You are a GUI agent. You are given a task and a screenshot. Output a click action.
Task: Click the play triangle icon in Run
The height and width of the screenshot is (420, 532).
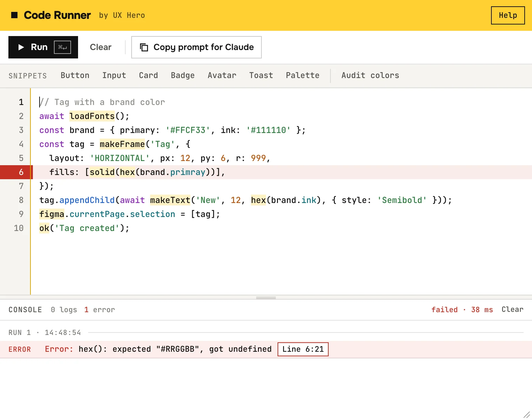[21, 47]
